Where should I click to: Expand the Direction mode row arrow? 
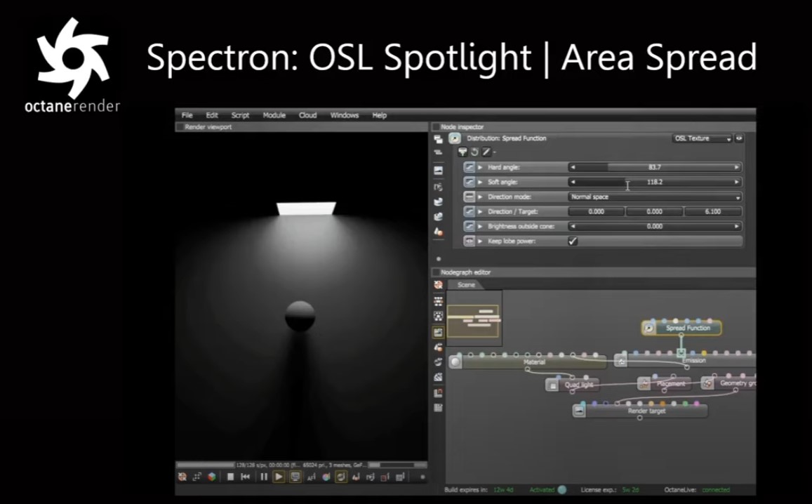click(480, 197)
